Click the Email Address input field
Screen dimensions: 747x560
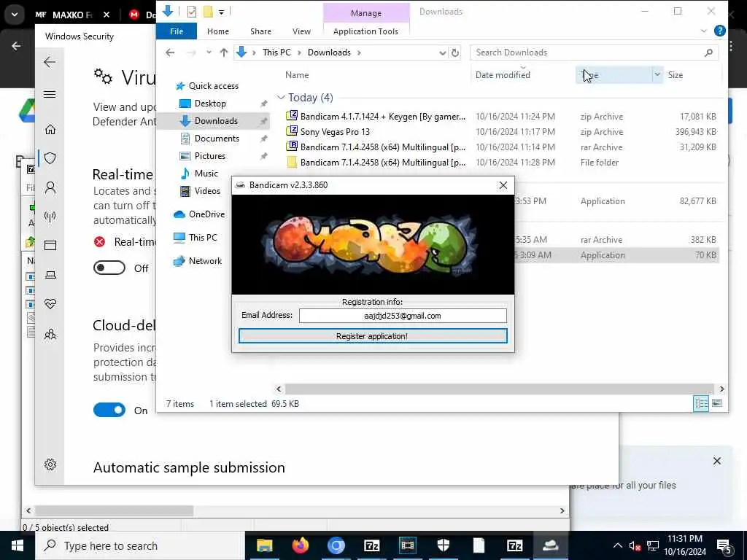tap(403, 316)
